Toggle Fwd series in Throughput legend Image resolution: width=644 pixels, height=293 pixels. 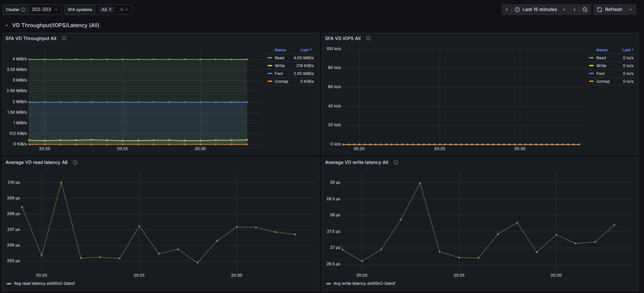(279, 73)
